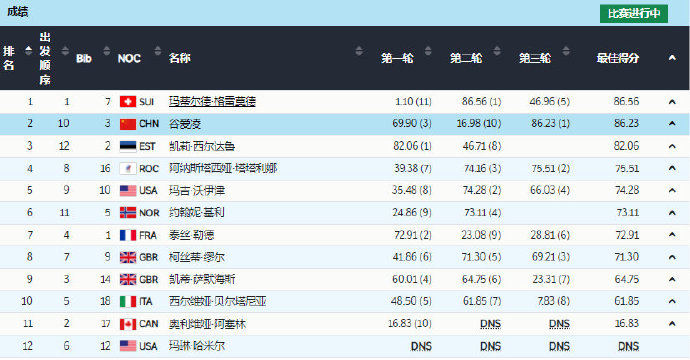Select third run score 86.23 (1)
Screen dimensions: 690x360
pyautogui.click(x=551, y=124)
